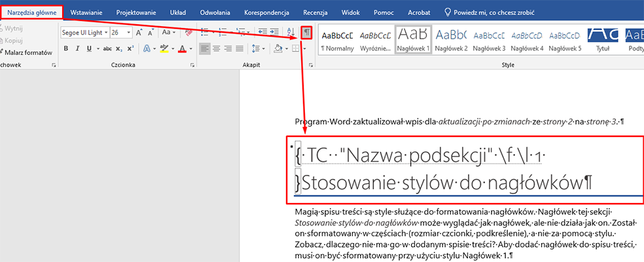Screen dimensions: 644x262
Task: Click the heading text Stosowanie stylów do nagłówków
Action: point(443,182)
